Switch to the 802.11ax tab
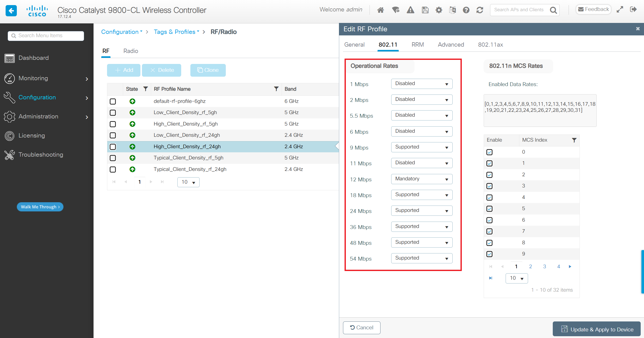Viewport: 644px width, 338px height. pyautogui.click(x=490, y=45)
